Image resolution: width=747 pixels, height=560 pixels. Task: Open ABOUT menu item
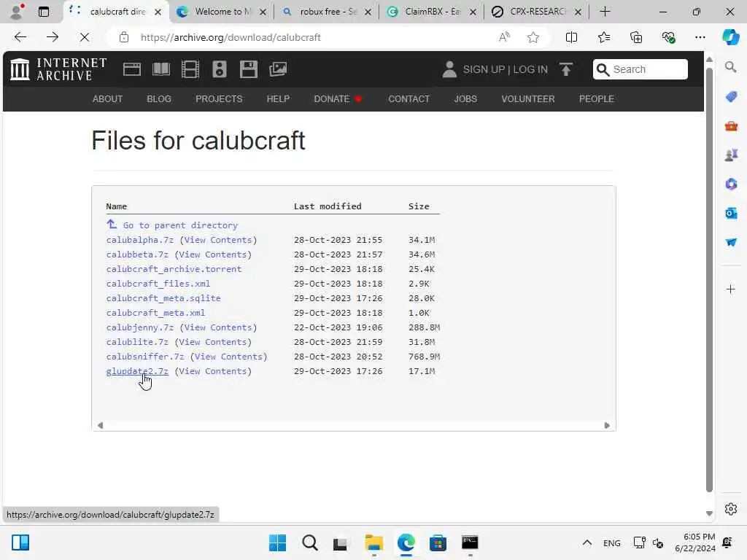click(107, 99)
